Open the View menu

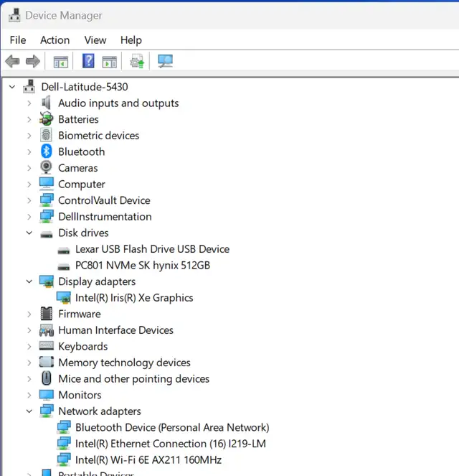tap(95, 40)
